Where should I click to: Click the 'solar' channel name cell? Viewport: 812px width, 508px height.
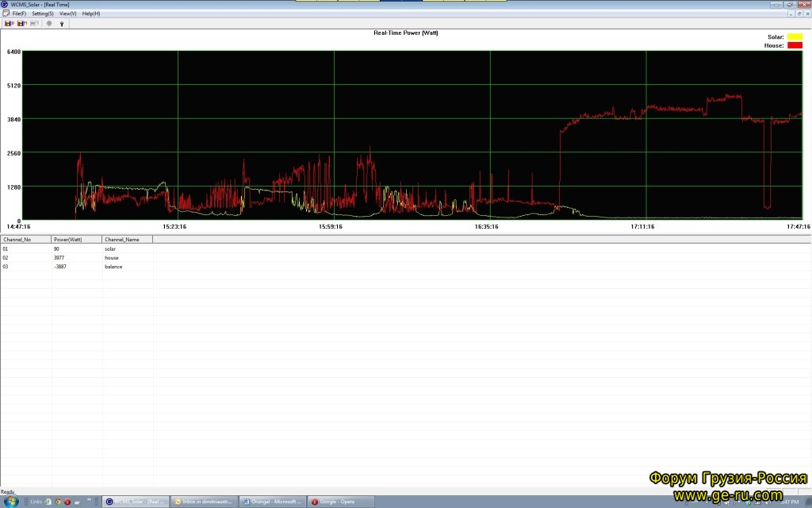109,248
